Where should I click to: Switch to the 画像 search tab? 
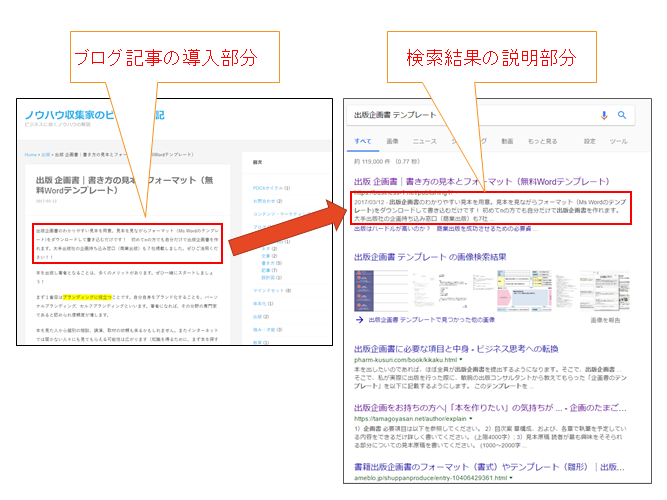click(392, 141)
